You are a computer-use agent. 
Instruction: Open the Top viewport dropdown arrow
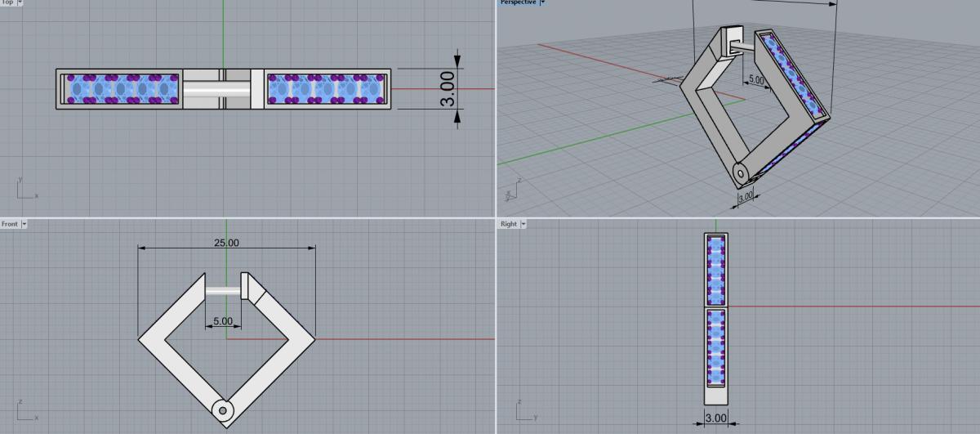coord(20,2)
